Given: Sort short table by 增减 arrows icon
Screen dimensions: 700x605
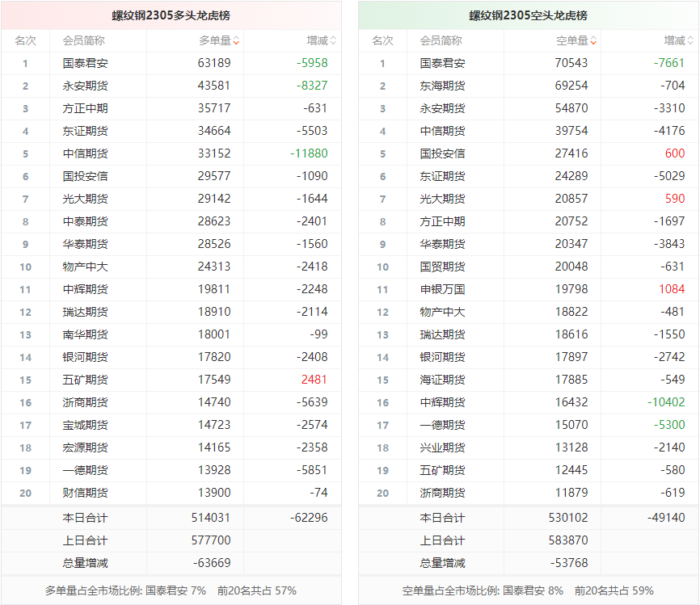Looking at the screenshot, I should click(690, 40).
